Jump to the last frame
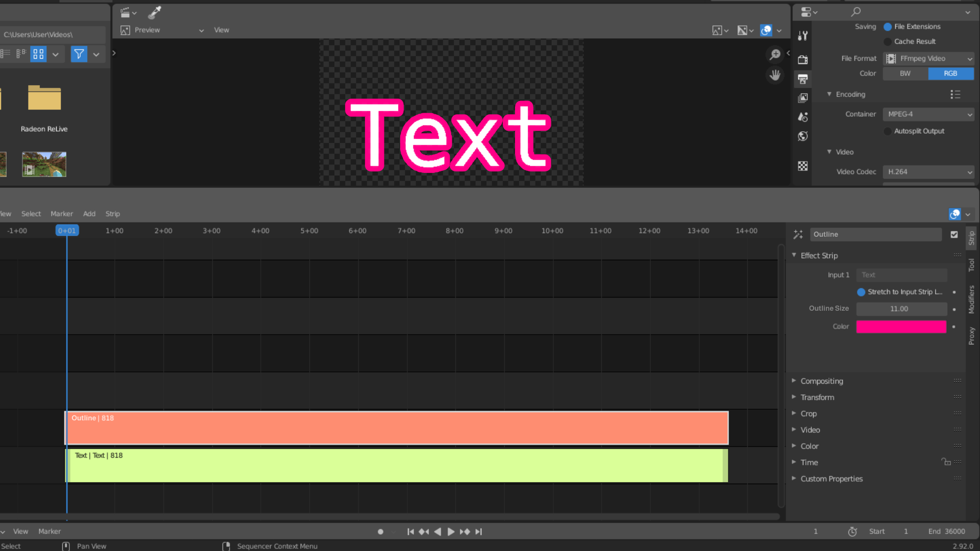980x551 pixels. coord(479,532)
